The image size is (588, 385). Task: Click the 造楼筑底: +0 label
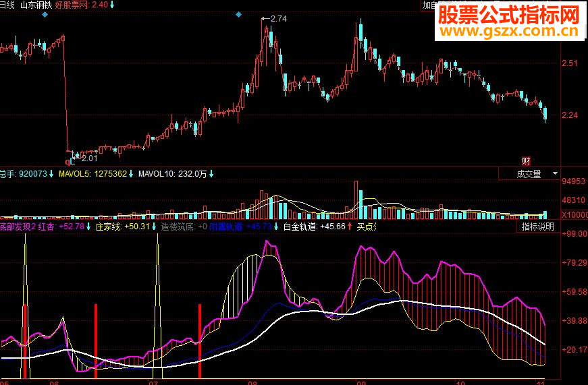click(x=184, y=226)
